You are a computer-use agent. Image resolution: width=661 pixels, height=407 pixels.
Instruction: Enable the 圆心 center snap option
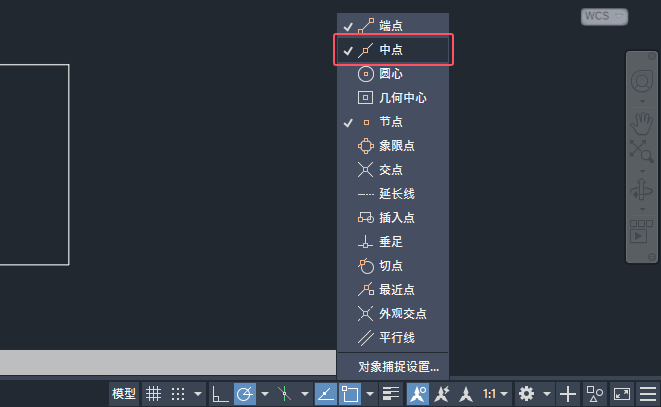tap(392, 74)
